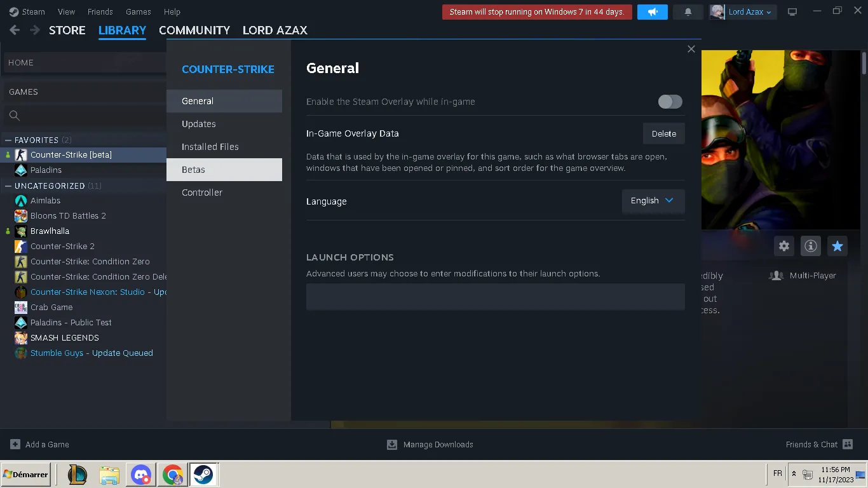Click the Counter-Strike 2 game icon
The height and width of the screenshot is (488, 868).
pos(21,247)
